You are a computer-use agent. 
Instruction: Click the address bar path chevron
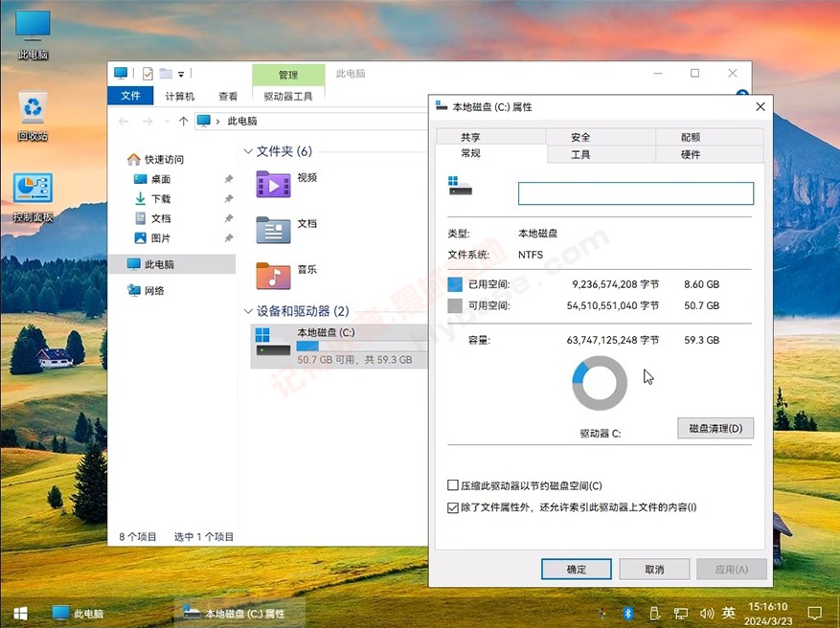coord(217,122)
